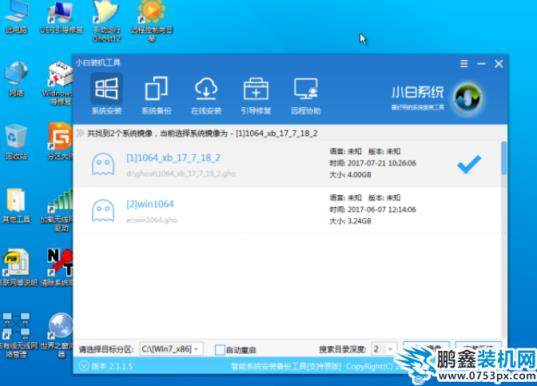This screenshot has width=537, height=386.
Task: Open the orange sun play-button desktop shortcut
Action: coord(151,21)
